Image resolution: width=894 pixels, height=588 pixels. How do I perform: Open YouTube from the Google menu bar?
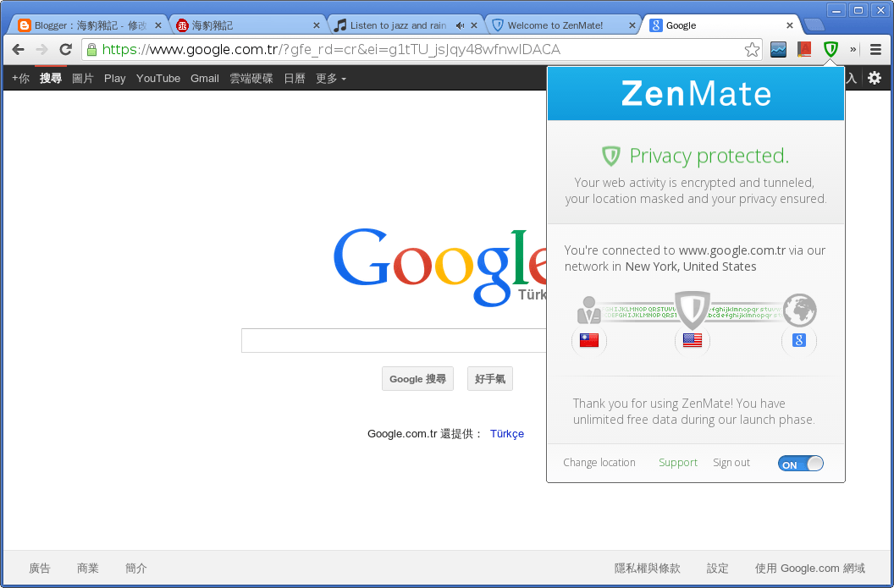(158, 78)
